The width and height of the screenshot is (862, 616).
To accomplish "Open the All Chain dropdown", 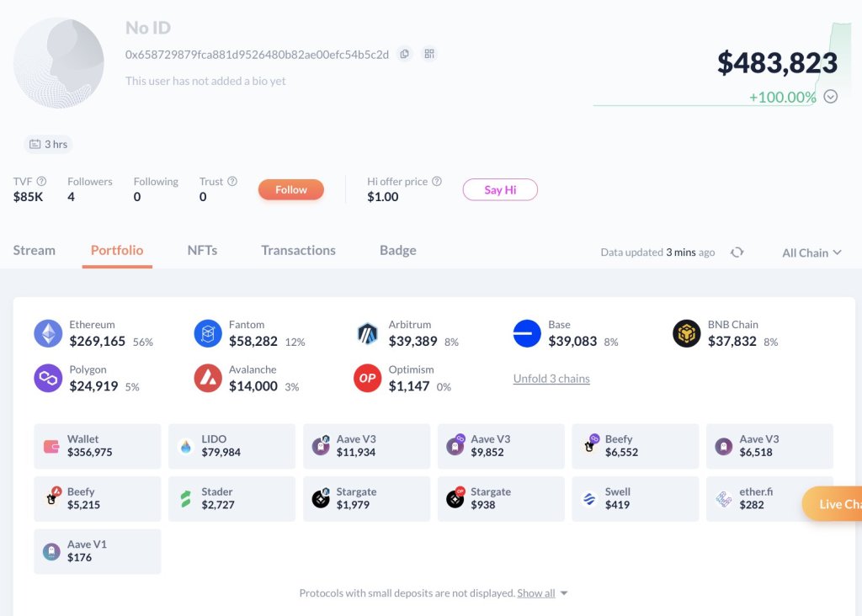I will (x=809, y=252).
